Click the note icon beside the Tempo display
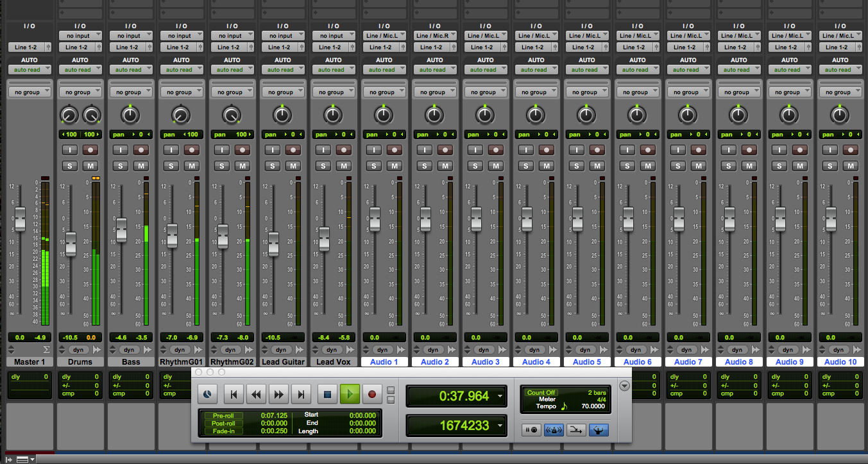The width and height of the screenshot is (868, 464). [563, 407]
